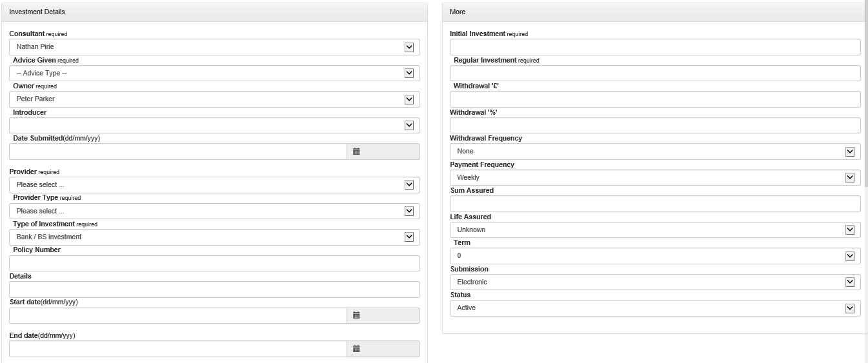Click the Sum Assured text box
Image resolution: width=868 pixels, height=363 pixels.
pyautogui.click(x=655, y=204)
